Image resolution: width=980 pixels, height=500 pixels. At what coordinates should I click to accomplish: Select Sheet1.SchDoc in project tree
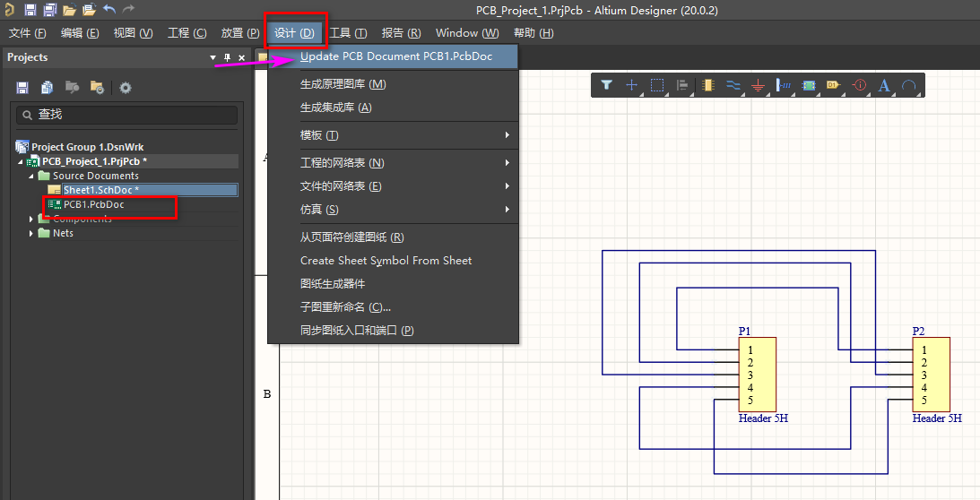101,190
